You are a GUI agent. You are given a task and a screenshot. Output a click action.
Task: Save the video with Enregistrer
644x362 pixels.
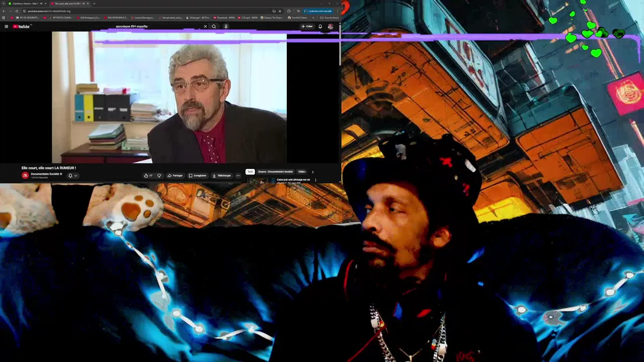[197, 175]
